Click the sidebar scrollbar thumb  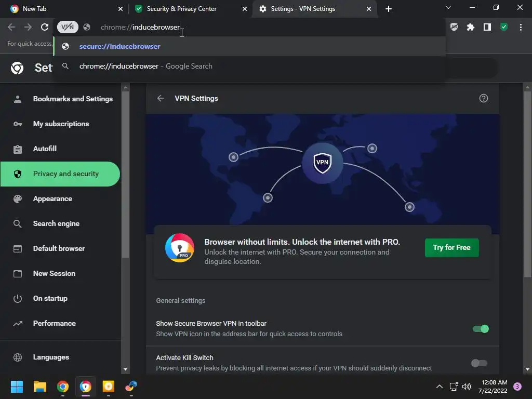(125, 175)
